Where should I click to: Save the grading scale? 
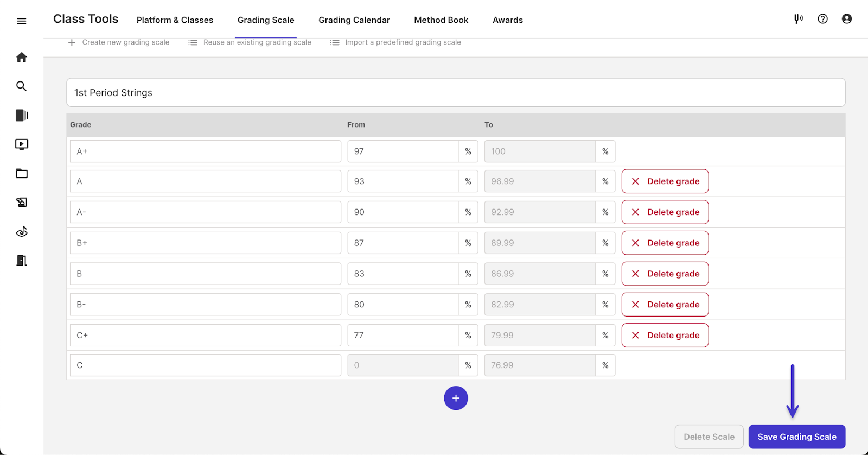click(x=797, y=437)
